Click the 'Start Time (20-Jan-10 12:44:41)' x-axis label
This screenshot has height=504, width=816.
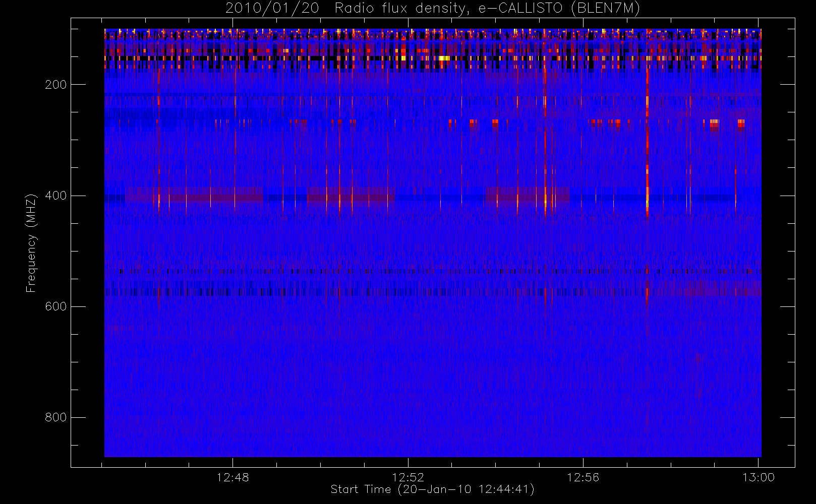click(432, 489)
